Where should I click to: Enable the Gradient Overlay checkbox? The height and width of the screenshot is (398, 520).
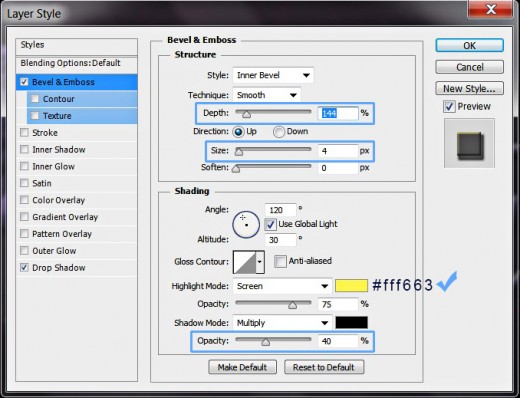(24, 217)
